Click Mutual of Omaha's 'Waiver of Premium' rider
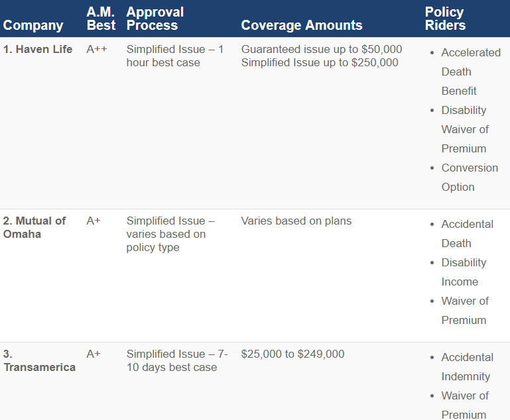Viewport: 510px width, 420px height. 465,310
